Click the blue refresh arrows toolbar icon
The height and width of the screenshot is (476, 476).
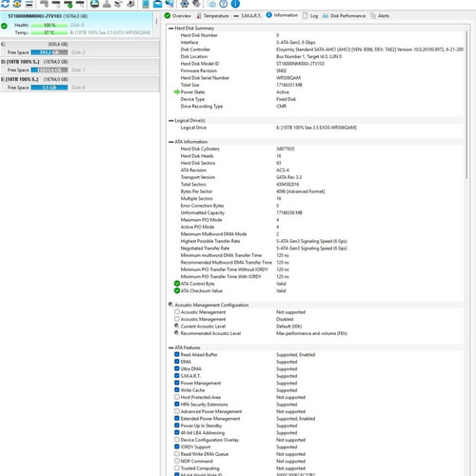pos(5,4)
